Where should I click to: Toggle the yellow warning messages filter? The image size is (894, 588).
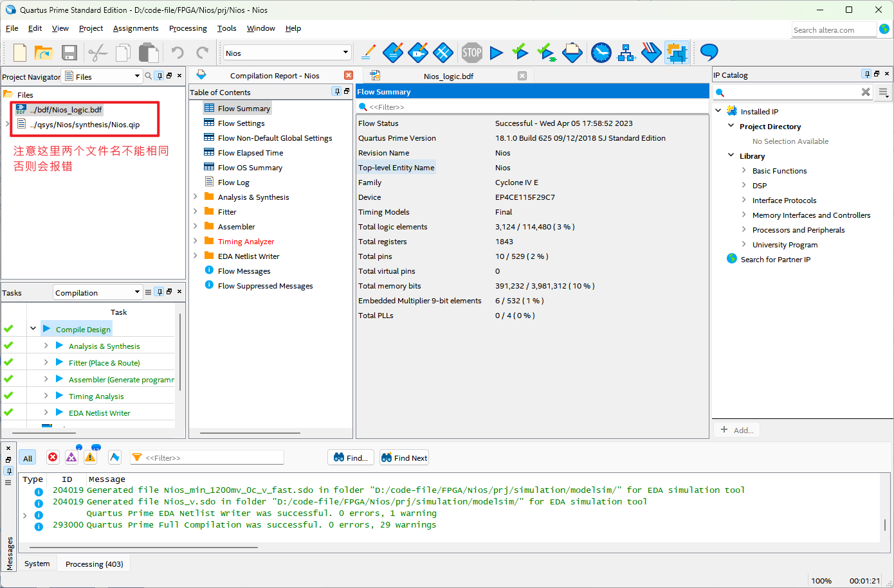point(90,457)
